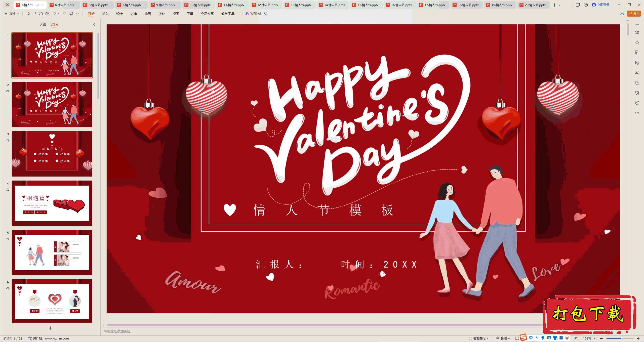Click zoom out minus button
The height and width of the screenshot is (342, 644).
click(x=601, y=338)
